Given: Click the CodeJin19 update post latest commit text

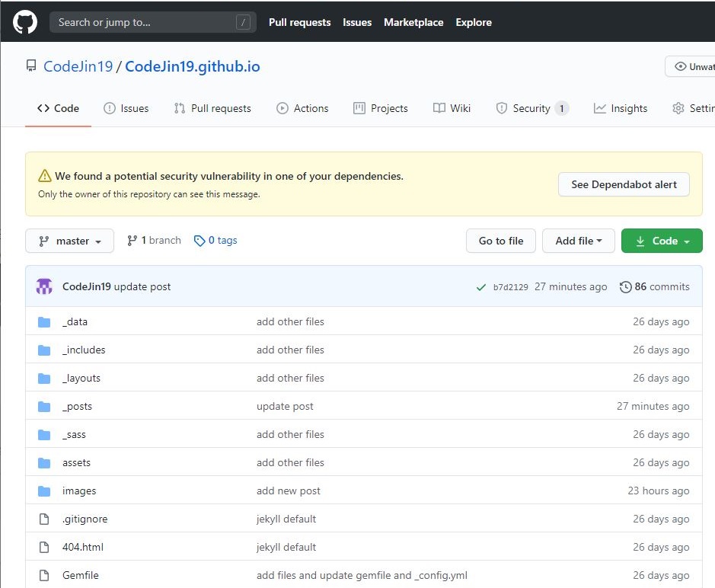Looking at the screenshot, I should tap(117, 286).
